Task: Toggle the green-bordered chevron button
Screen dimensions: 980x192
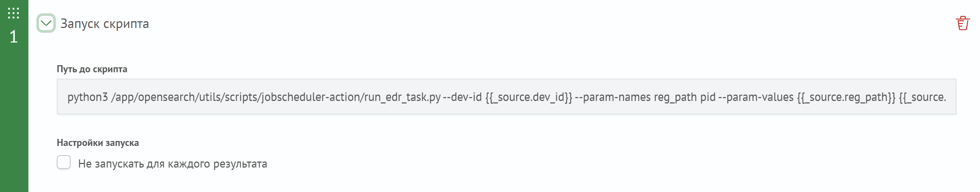Action: [x=46, y=23]
